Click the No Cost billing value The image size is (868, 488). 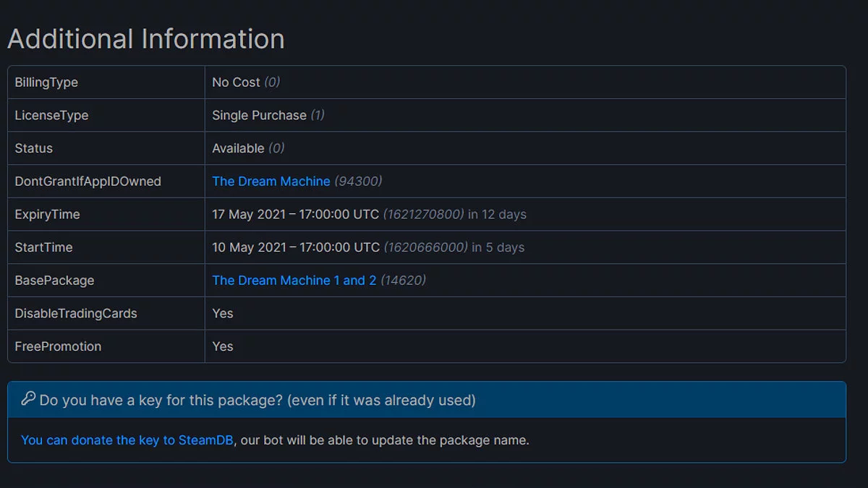click(x=236, y=82)
